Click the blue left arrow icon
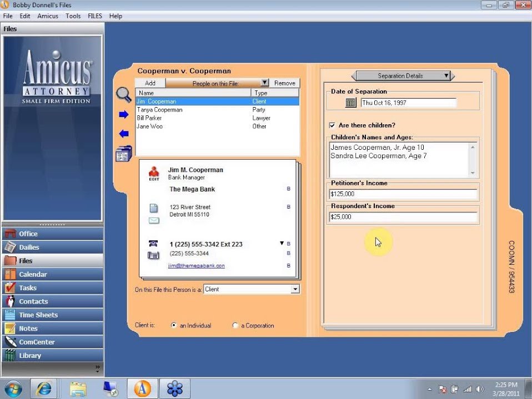The height and width of the screenshot is (399, 532). [x=124, y=134]
